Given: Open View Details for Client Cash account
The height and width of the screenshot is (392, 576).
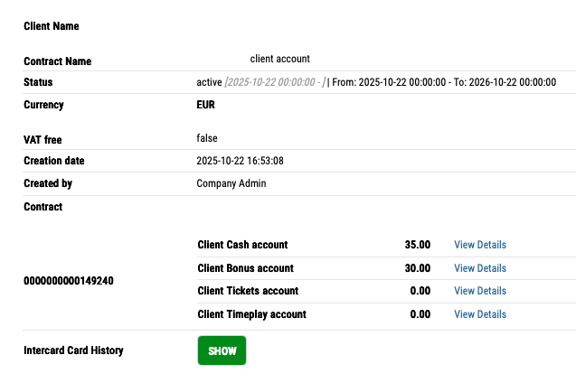Looking at the screenshot, I should [x=479, y=245].
